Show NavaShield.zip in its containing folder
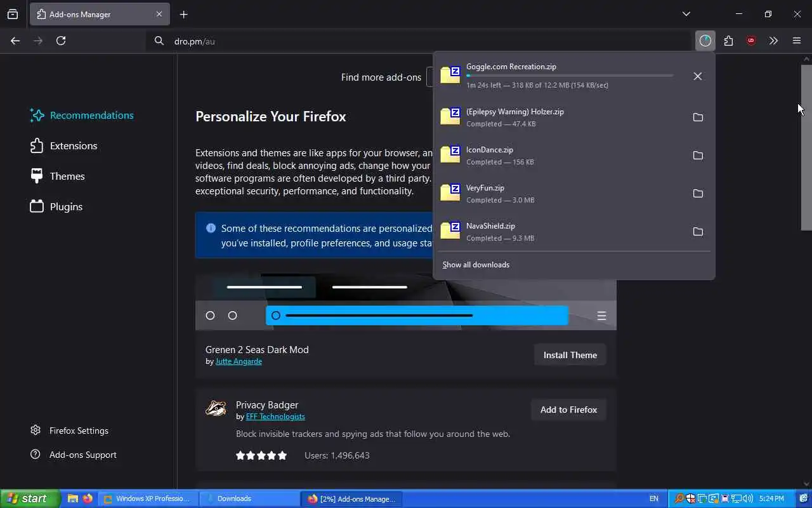 pos(698,232)
